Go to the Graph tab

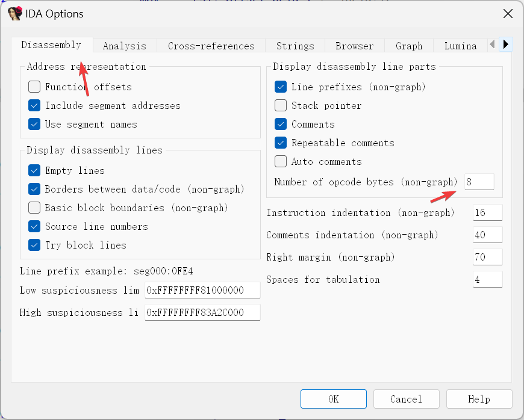click(x=409, y=46)
